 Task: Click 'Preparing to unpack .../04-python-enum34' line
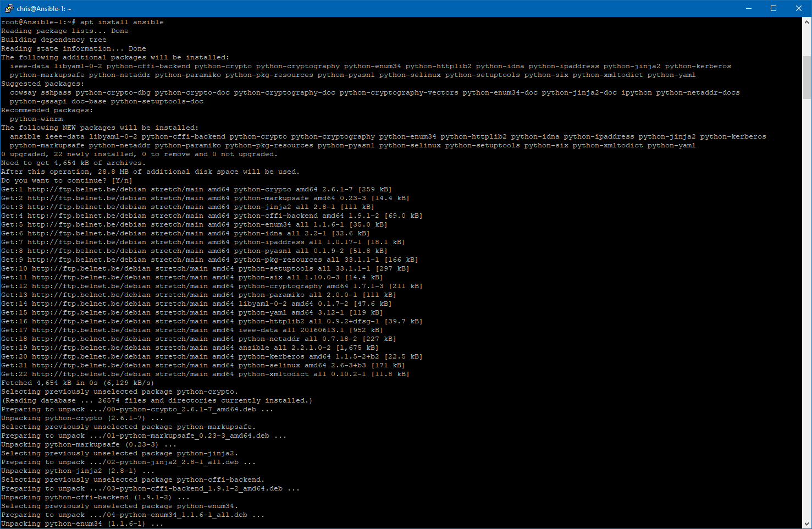point(133,515)
